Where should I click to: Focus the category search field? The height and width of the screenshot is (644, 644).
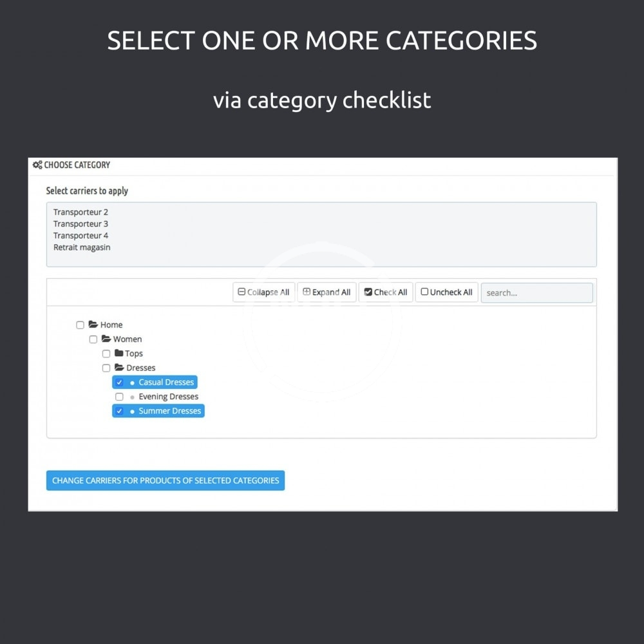tap(536, 292)
